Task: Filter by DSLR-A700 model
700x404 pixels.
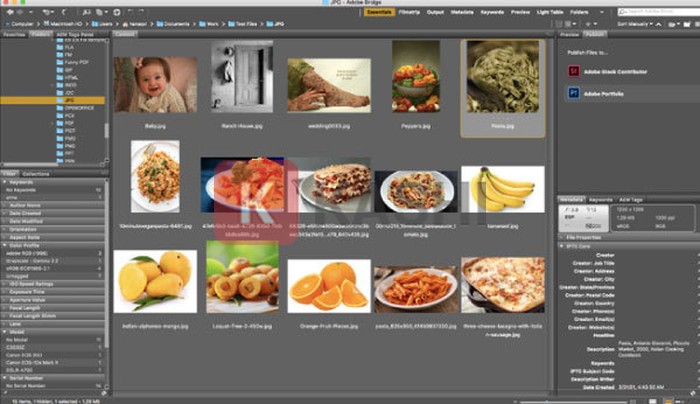Action: click(x=53, y=370)
